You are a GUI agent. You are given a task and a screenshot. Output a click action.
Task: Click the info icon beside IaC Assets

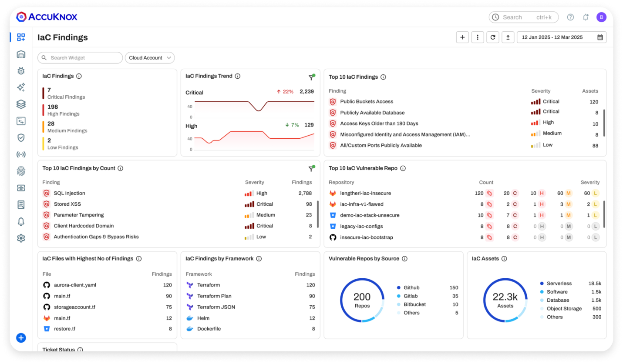(x=504, y=259)
